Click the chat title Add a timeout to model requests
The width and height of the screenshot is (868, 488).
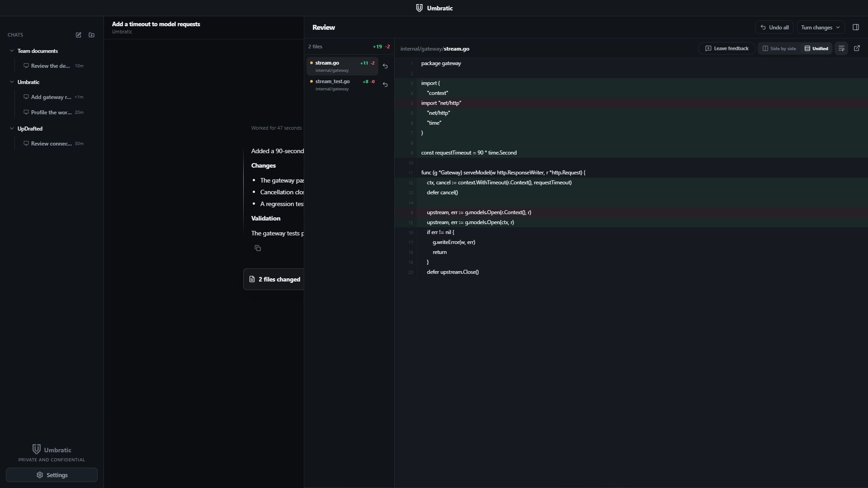tap(156, 24)
